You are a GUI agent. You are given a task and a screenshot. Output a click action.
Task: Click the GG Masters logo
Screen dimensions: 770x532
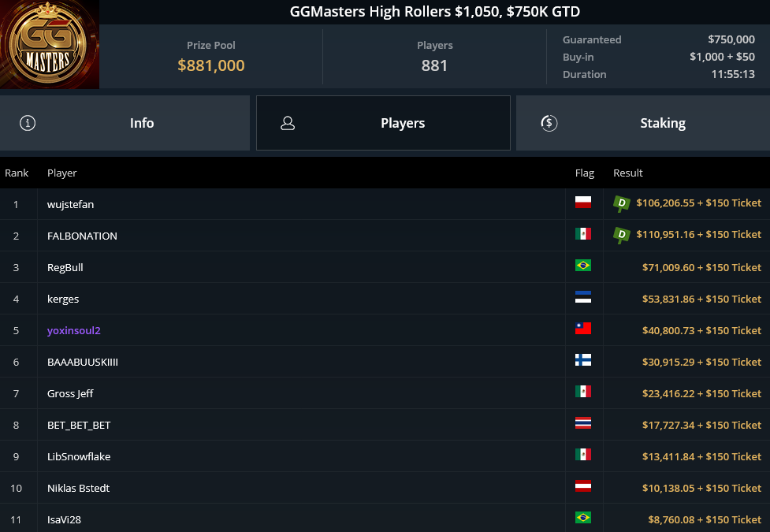[x=49, y=44]
